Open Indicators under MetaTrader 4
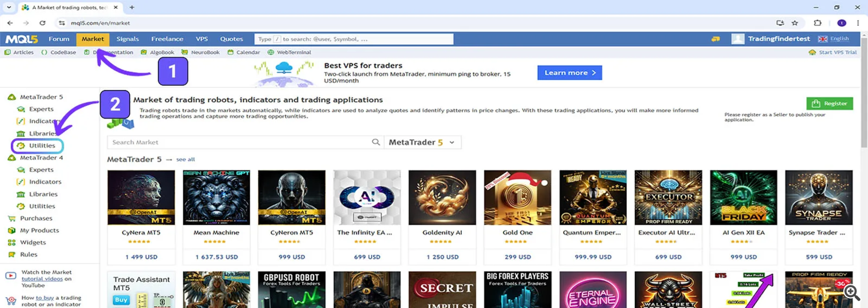The image size is (868, 308). 45,182
